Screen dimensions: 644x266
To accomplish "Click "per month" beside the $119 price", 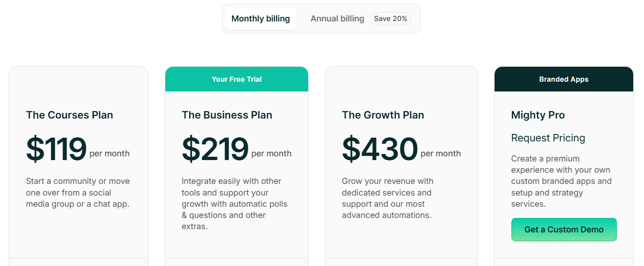I will 109,154.
